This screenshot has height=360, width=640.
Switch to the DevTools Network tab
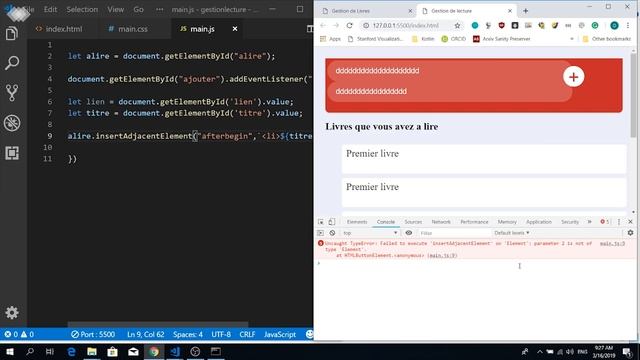441,222
